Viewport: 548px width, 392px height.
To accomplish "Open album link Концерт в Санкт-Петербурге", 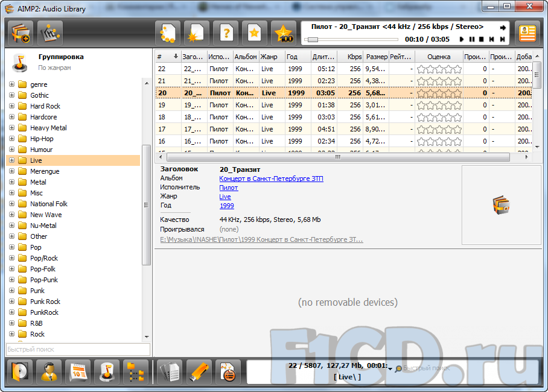I will pyautogui.click(x=271, y=179).
